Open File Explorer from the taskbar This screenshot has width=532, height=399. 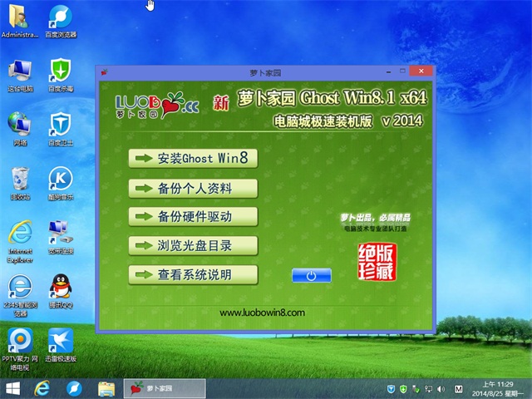106,388
